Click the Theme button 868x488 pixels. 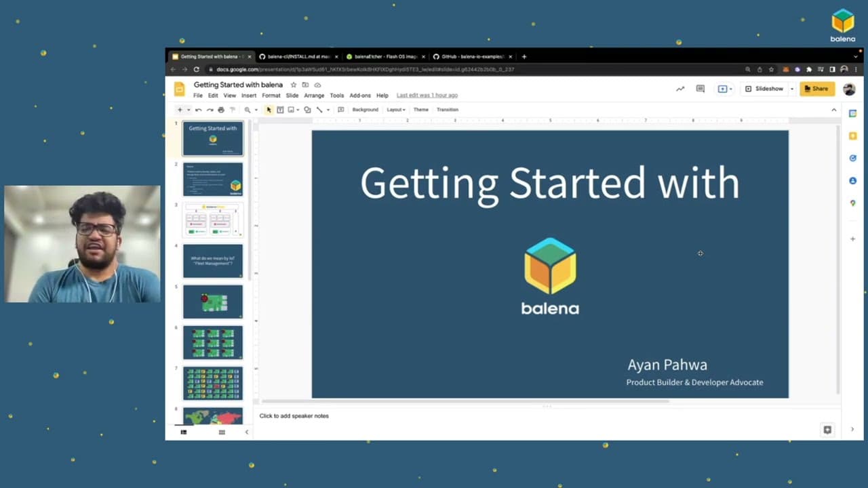[421, 110]
